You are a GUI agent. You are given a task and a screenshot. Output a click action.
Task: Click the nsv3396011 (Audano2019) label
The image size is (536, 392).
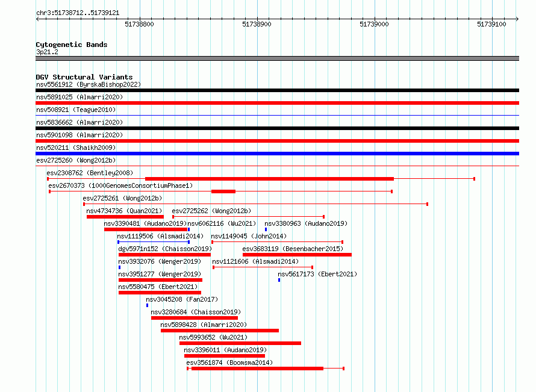(225, 350)
